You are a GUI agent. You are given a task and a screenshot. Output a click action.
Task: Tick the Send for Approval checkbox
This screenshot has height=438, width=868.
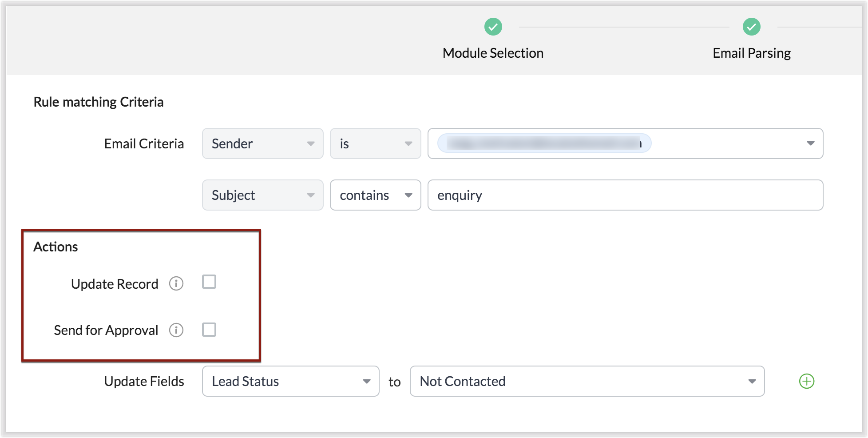209,330
